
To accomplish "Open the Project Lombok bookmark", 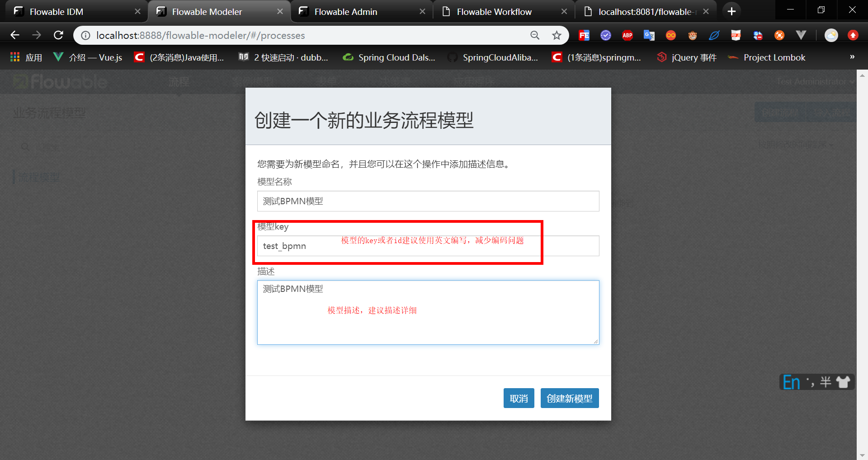I will coord(767,57).
